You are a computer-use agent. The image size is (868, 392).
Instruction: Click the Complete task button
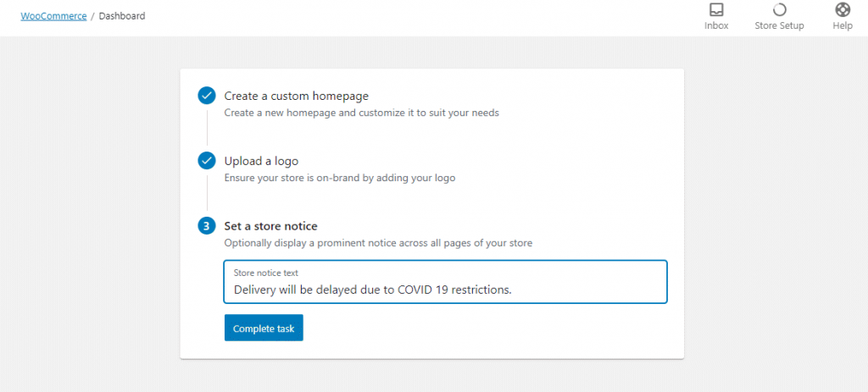264,329
